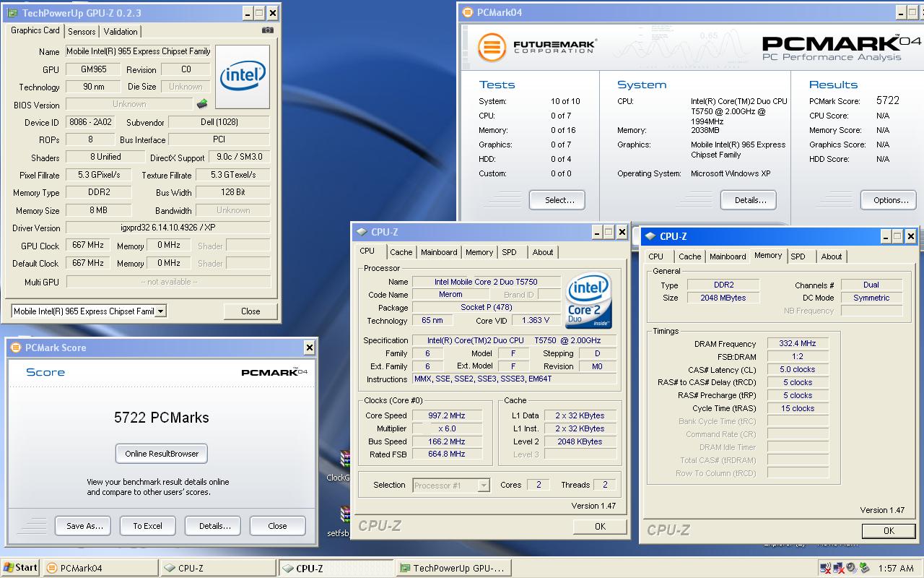Screen dimensions: 924x578
Task: Click the Windows Start button
Action: click(21, 568)
